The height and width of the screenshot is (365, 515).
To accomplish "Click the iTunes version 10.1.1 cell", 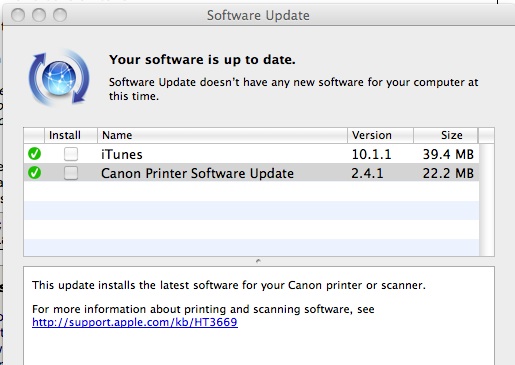I will 371,154.
